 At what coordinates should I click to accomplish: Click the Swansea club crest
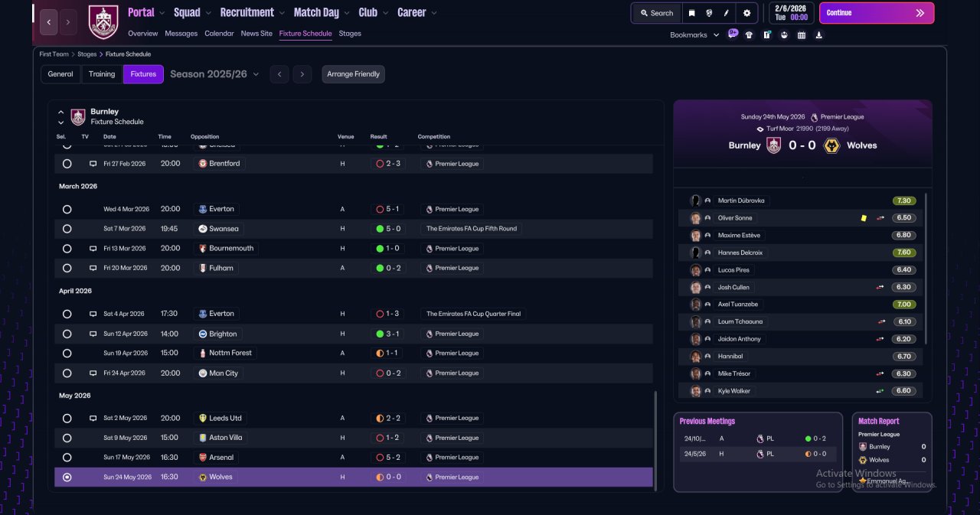[203, 229]
